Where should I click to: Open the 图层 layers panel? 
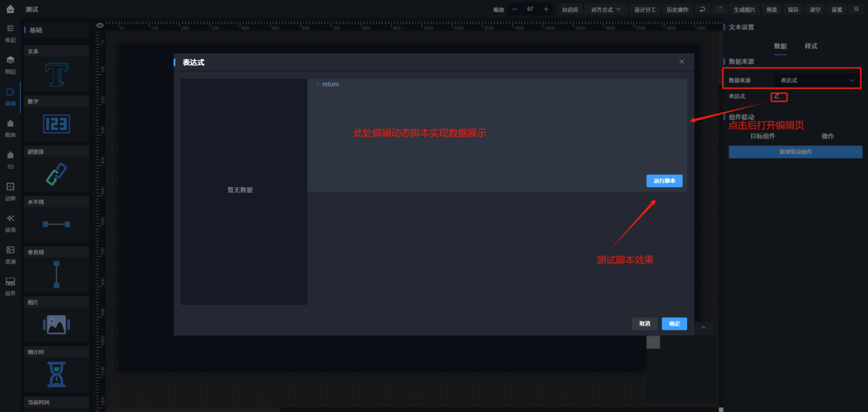tap(10, 64)
